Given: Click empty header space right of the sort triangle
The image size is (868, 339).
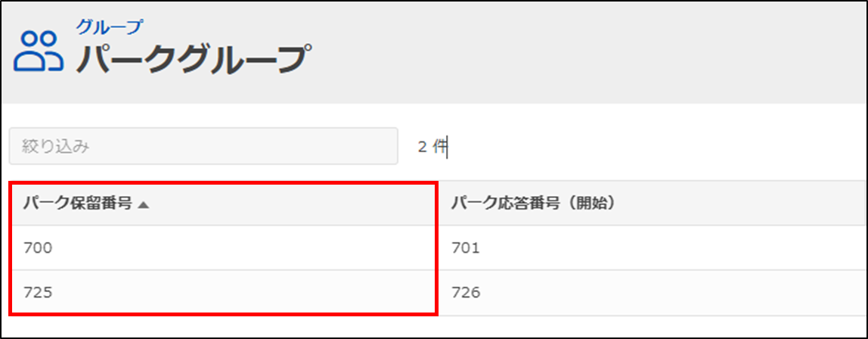Looking at the screenshot, I should [x=290, y=204].
